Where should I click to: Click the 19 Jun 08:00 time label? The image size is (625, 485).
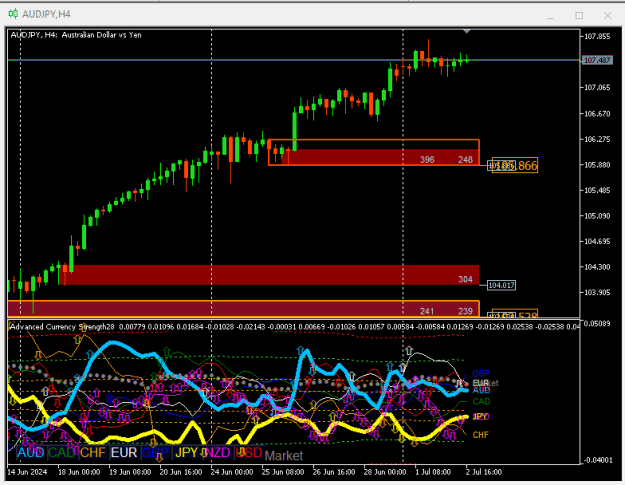[x=130, y=472]
